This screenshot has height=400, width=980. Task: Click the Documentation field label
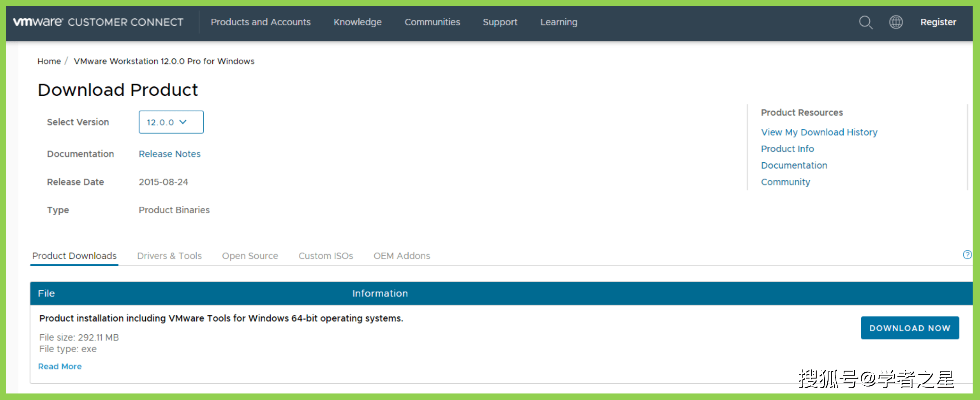point(80,154)
